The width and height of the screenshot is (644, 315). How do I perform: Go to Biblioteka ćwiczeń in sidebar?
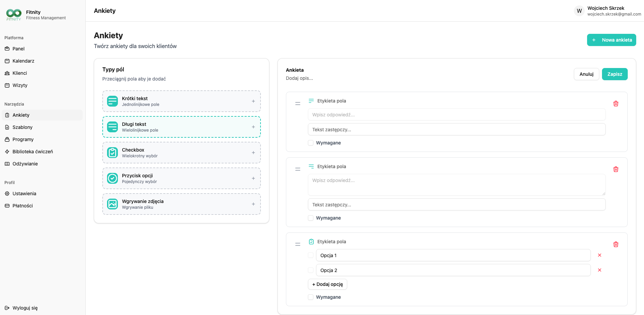[x=33, y=152]
